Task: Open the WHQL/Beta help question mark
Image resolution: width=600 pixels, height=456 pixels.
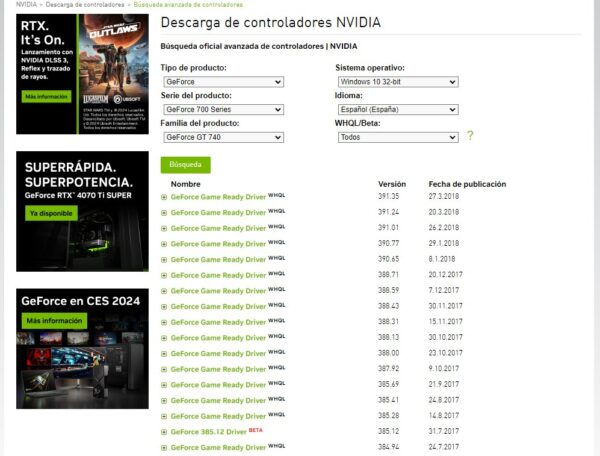Action: coord(470,135)
